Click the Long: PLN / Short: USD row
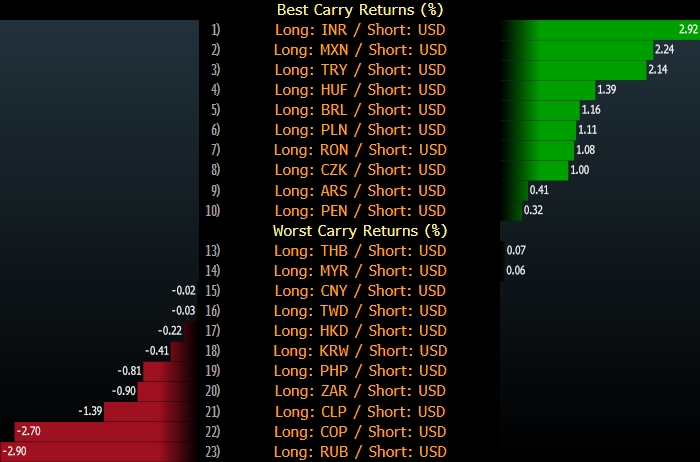The height and width of the screenshot is (462, 700). [x=360, y=130]
